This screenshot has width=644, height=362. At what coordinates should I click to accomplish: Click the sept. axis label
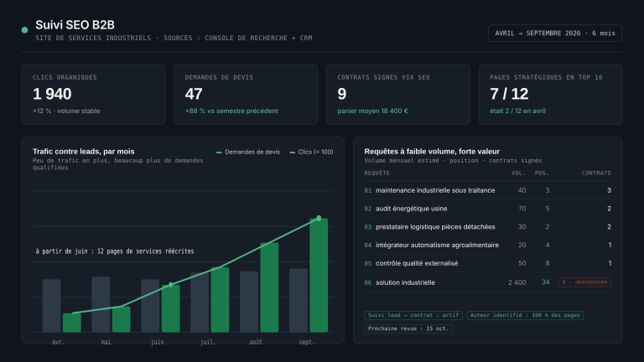pyautogui.click(x=306, y=342)
